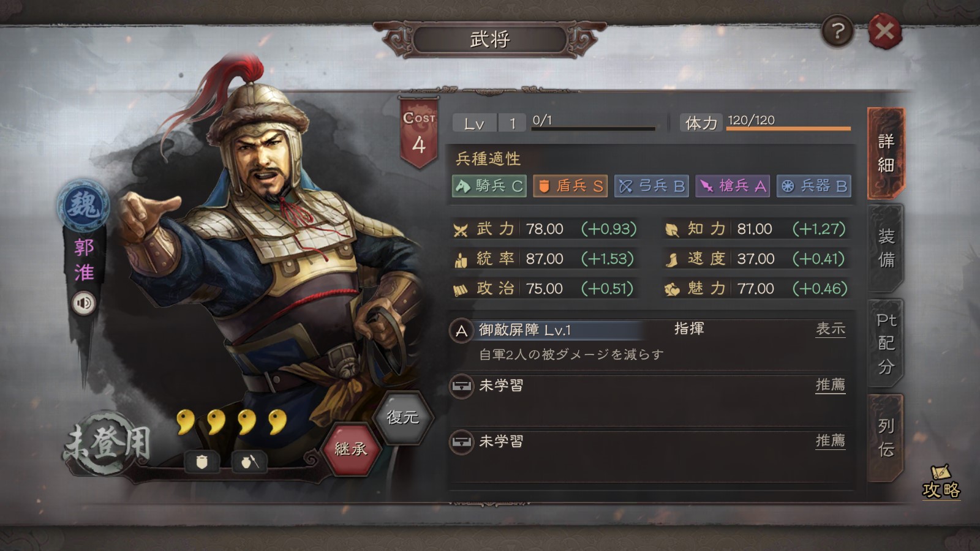Screen dimensions: 980x551
Task: Switch to the 装備 equipment tab
Action: click(x=886, y=248)
